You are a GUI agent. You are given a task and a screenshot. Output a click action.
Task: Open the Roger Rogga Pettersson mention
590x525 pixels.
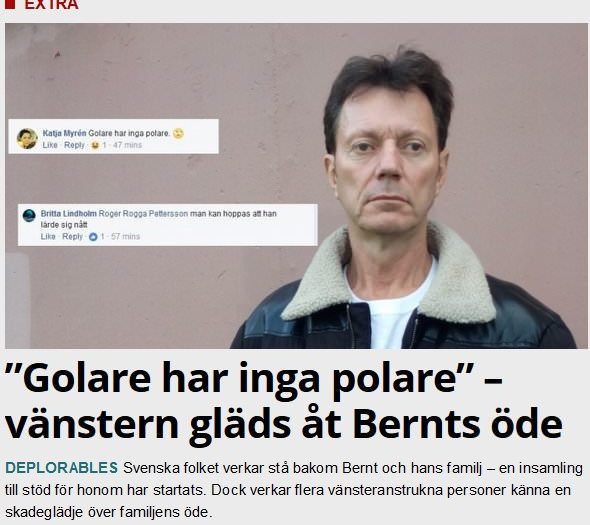(143, 213)
